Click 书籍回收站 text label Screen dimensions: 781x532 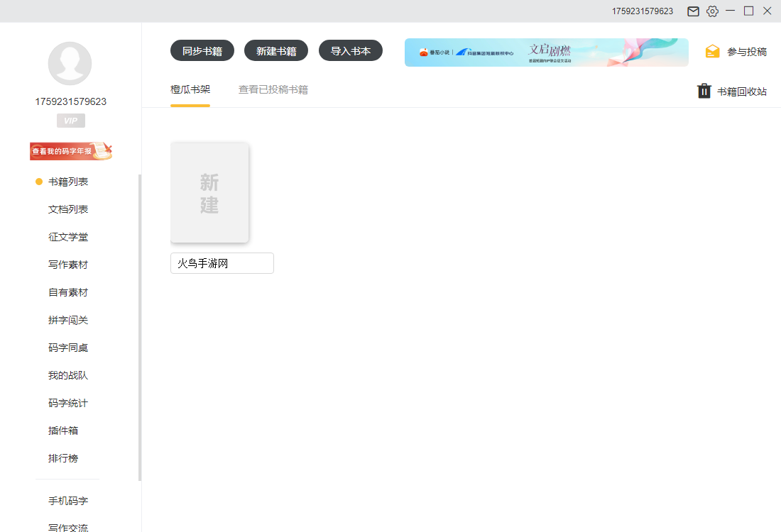pos(742,92)
